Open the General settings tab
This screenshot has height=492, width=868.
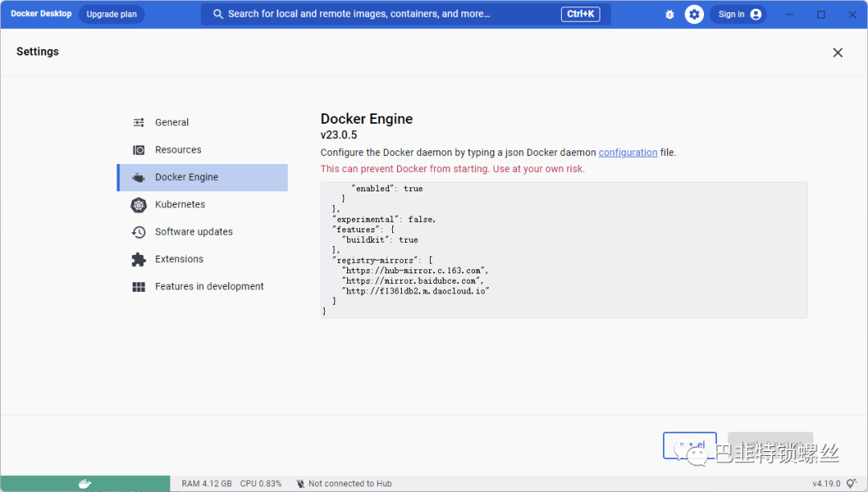pyautogui.click(x=172, y=123)
